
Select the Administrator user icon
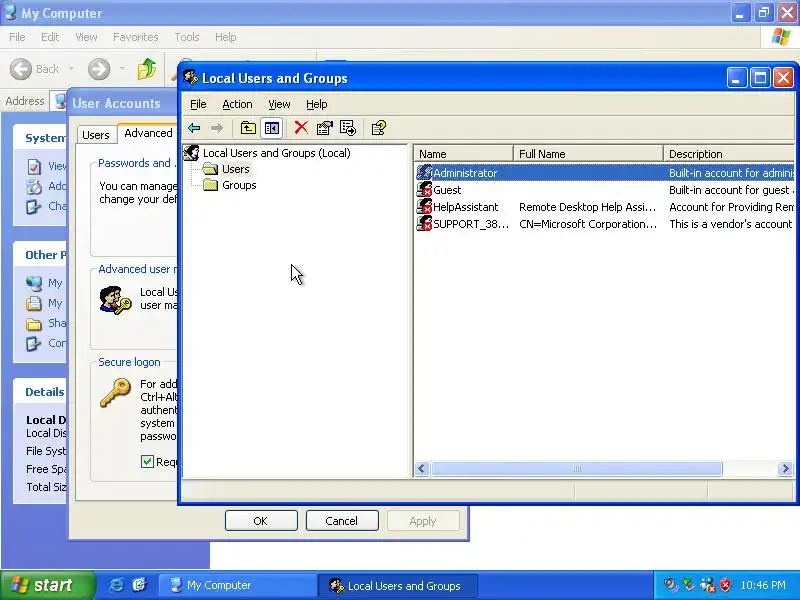click(x=424, y=172)
